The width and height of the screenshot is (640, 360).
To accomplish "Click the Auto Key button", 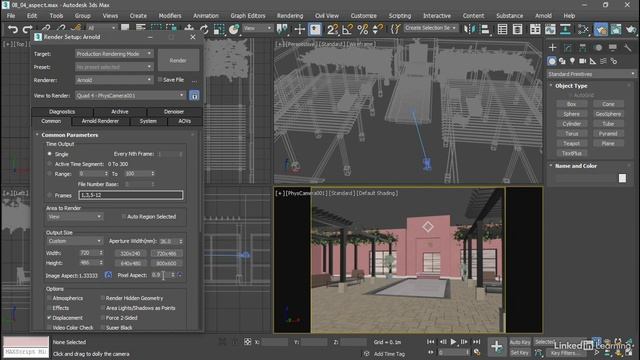I will pos(520,342).
